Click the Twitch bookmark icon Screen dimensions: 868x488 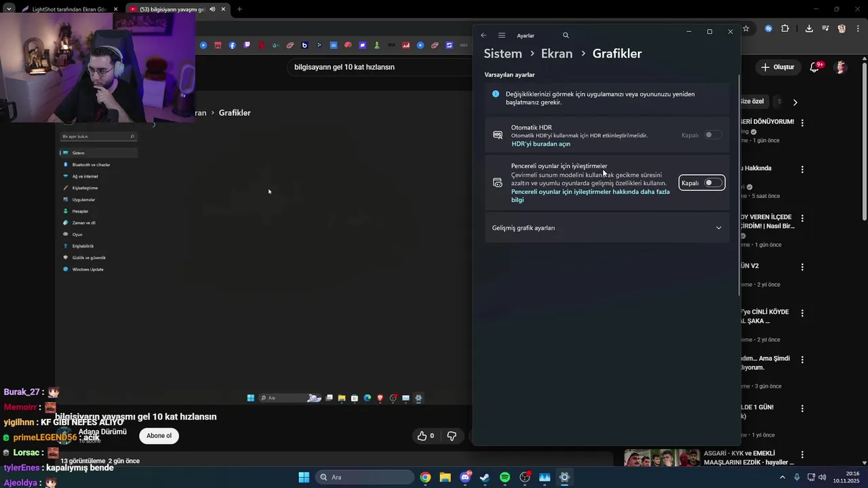(x=247, y=45)
